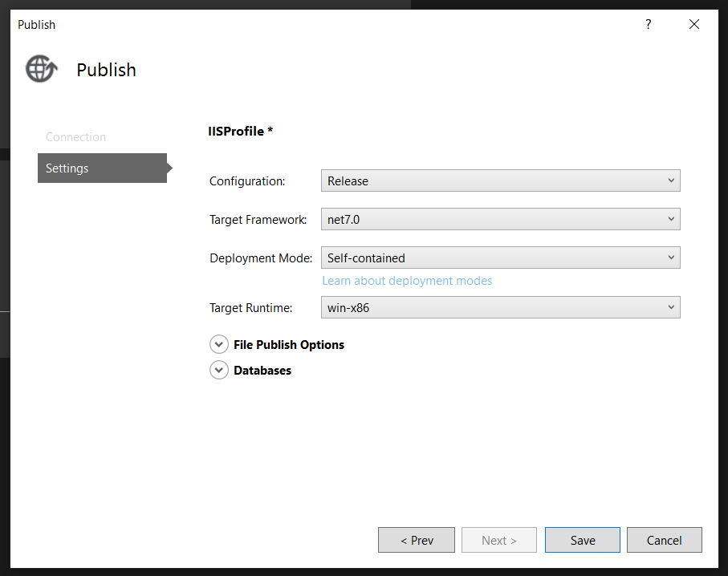Close the Publish dialog window
This screenshot has height=576, width=728.
(694, 25)
